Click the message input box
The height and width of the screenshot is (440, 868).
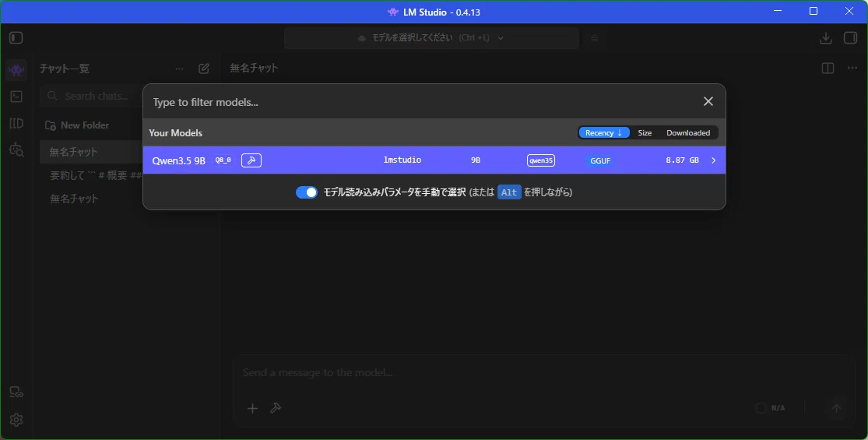pyautogui.click(x=543, y=373)
